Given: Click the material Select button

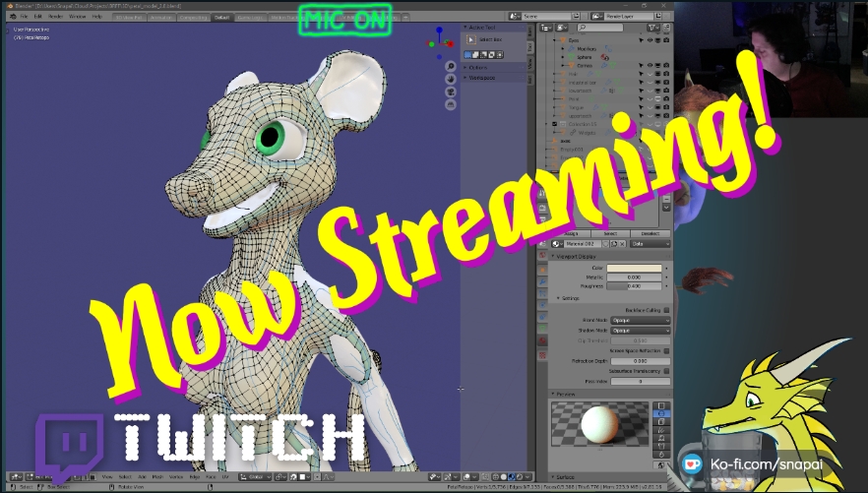Looking at the screenshot, I should 610,233.
